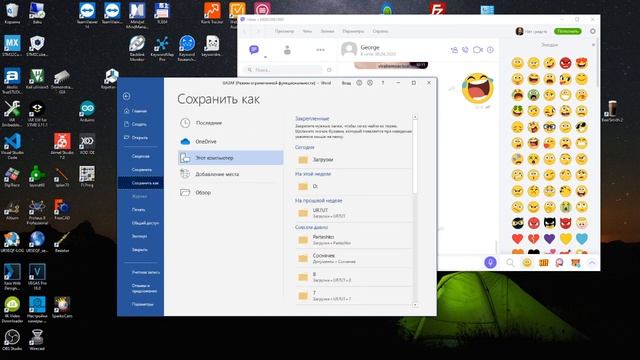640x360 pixels.
Task: Add participant to George chat
Action: pyautogui.click(x=454, y=50)
